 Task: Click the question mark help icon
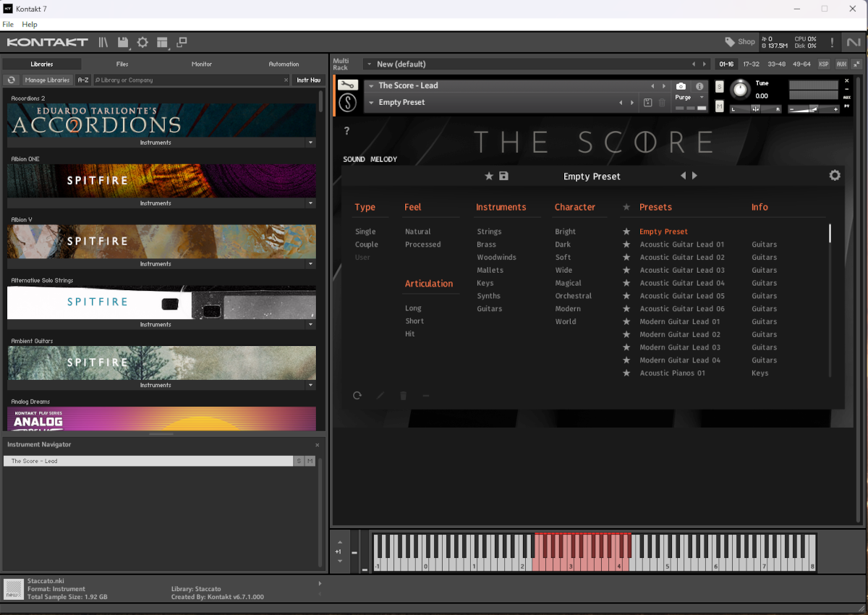[346, 131]
